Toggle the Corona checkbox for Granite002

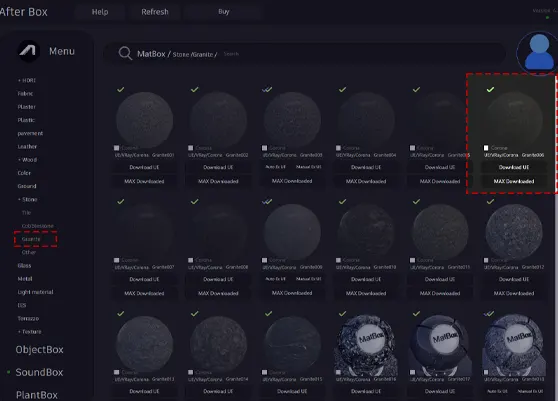point(190,148)
